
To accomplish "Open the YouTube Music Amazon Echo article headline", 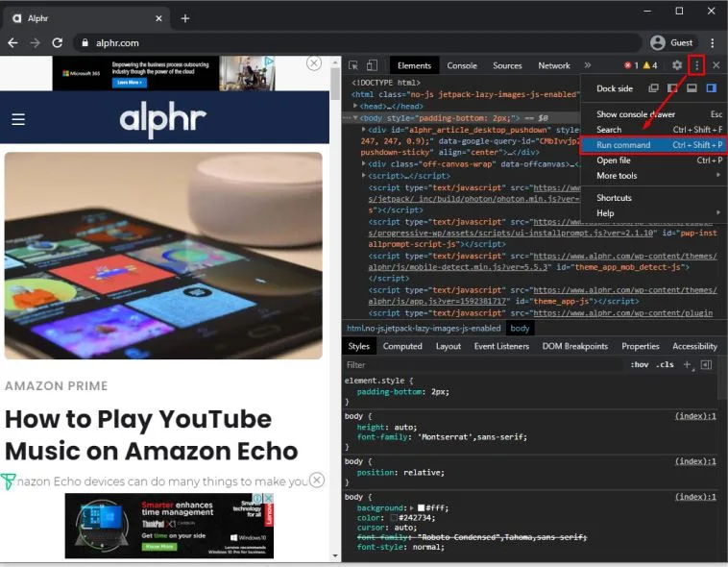I will pos(152,435).
